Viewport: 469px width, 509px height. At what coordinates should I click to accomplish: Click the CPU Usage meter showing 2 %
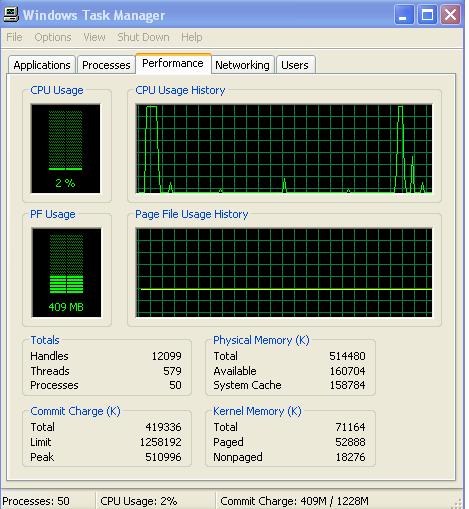(66, 149)
